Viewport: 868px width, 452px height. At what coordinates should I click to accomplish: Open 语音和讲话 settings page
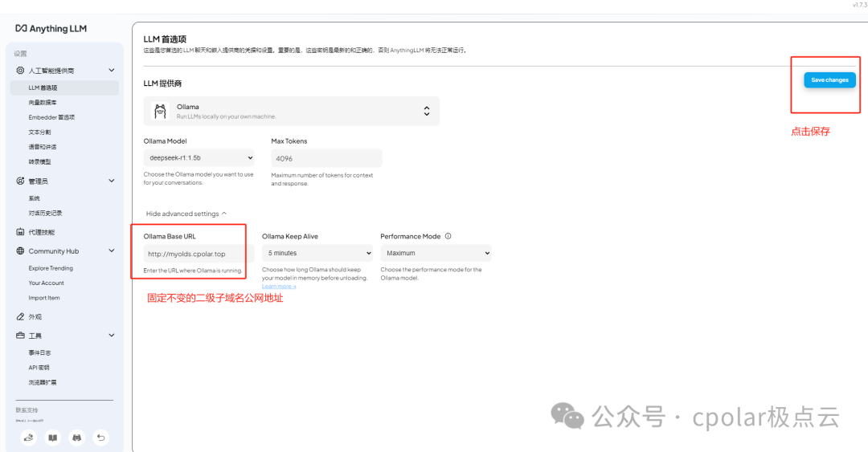[x=43, y=147]
